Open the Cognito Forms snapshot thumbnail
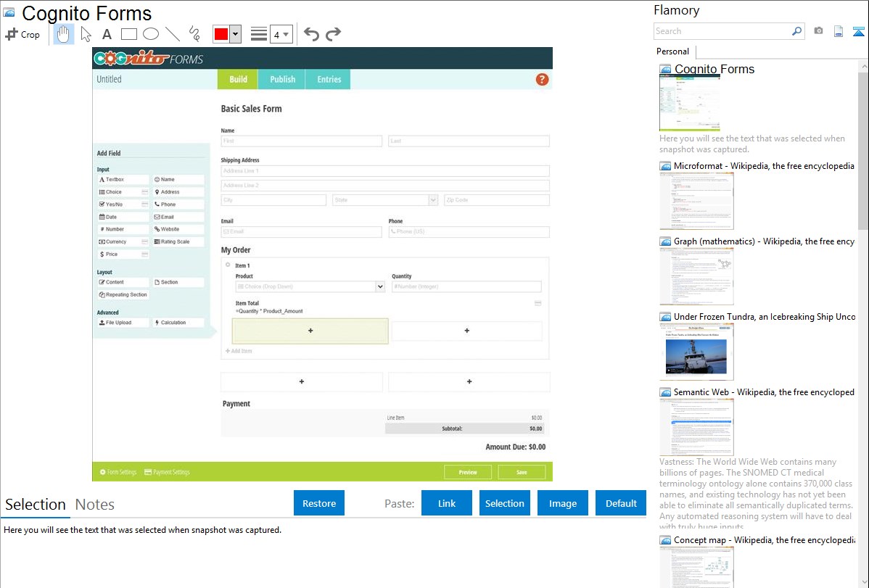The height and width of the screenshot is (588, 869). pyautogui.click(x=689, y=104)
